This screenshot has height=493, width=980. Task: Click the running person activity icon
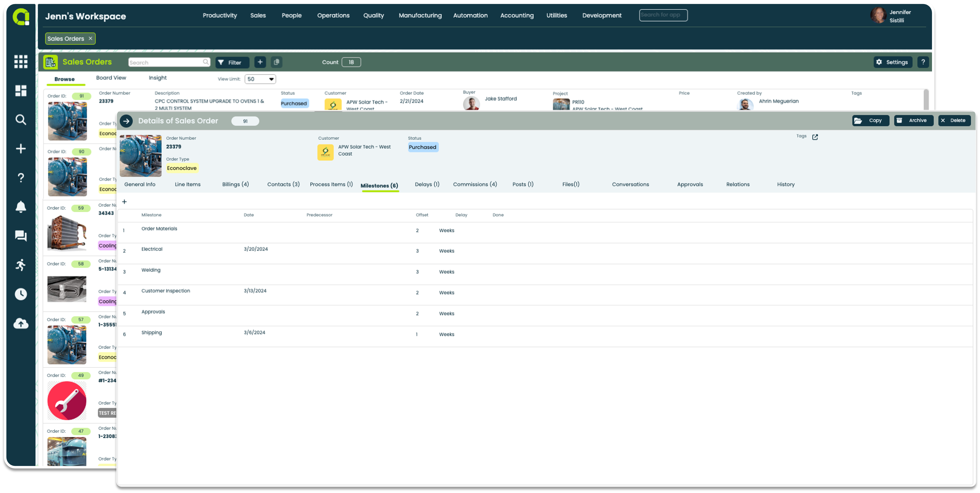(21, 265)
